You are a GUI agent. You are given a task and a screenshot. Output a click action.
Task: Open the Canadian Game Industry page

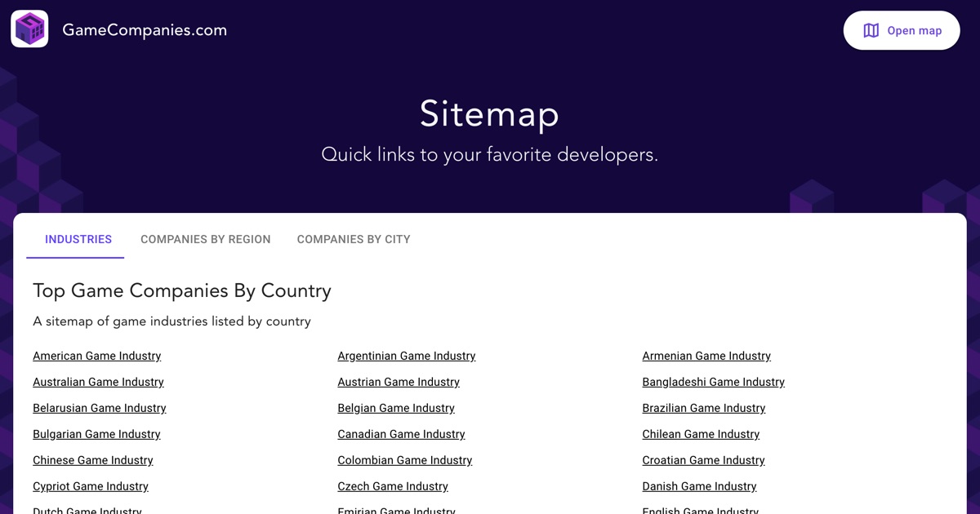(401, 434)
